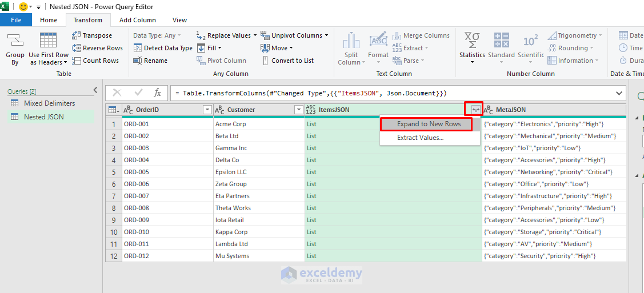
Task: Click the Rename column button
Action: pos(150,61)
